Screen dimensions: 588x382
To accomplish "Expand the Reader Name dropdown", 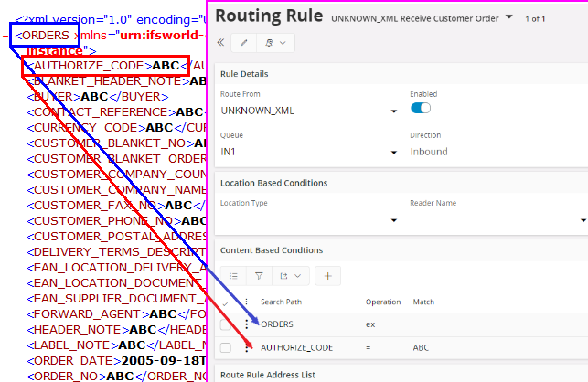I will 583,220.
